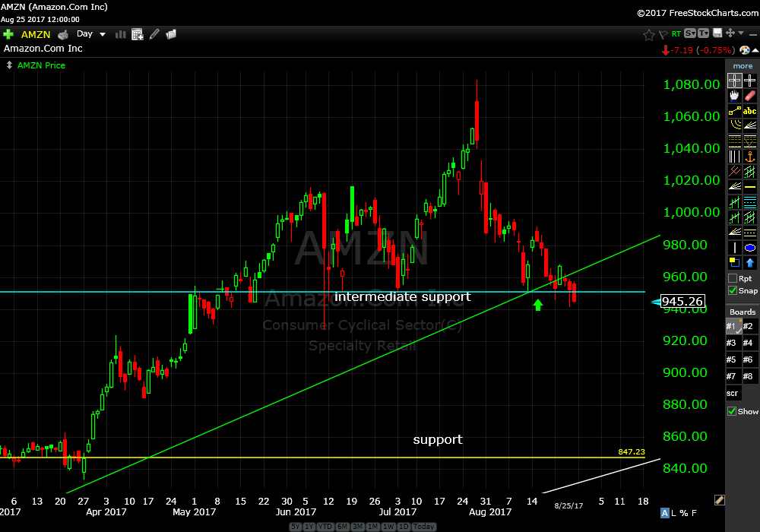
Task: Click the green plus add symbol icon
Action: pos(9,34)
